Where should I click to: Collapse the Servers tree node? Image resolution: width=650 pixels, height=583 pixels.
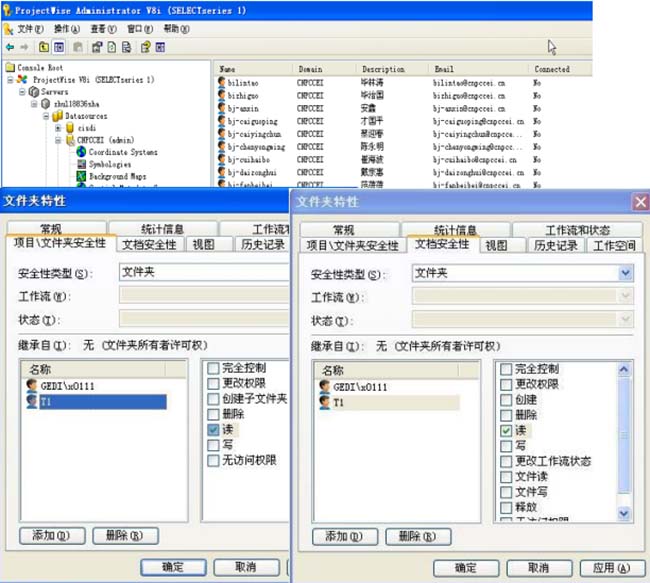point(22,92)
